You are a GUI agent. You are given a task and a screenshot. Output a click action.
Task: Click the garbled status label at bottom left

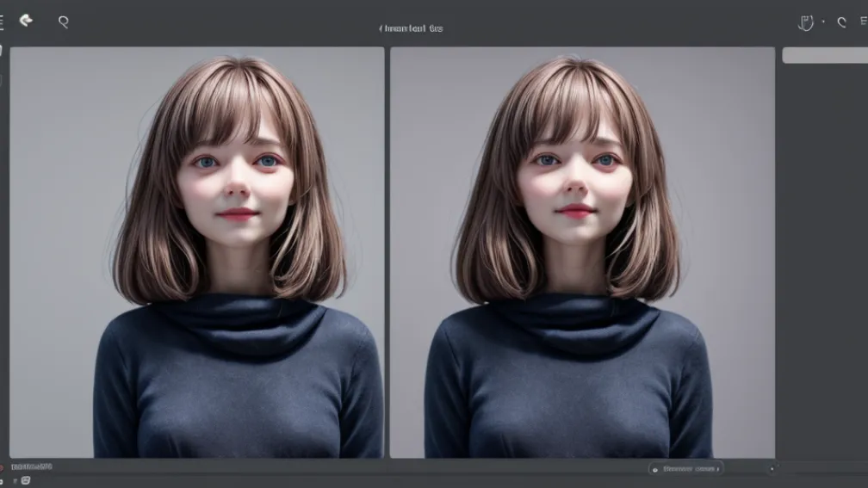tap(32, 467)
